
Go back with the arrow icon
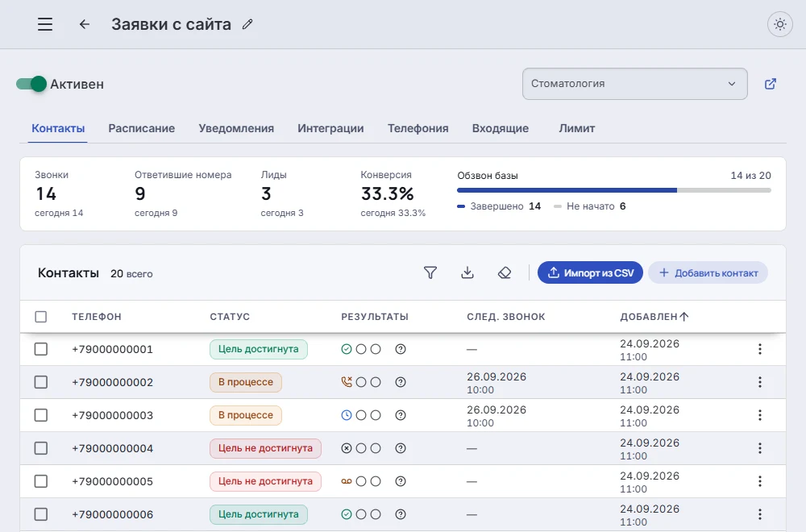[x=85, y=24]
